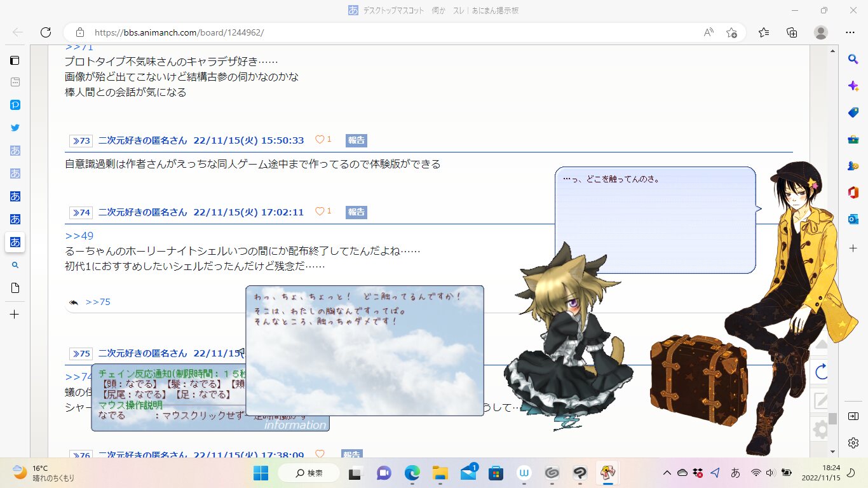Switch to the Twitter vertical tab

point(15,128)
